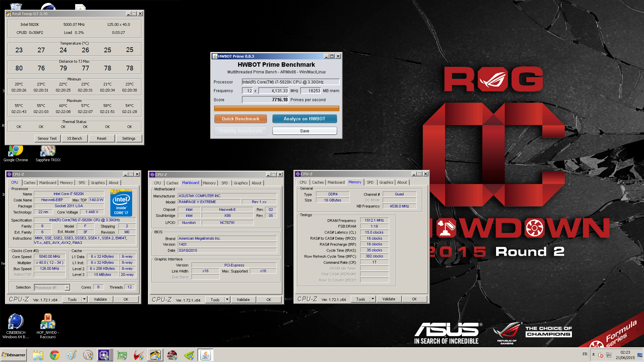644x362 pixels.
Task: Open Settings in Real Temp
Action: 129,138
